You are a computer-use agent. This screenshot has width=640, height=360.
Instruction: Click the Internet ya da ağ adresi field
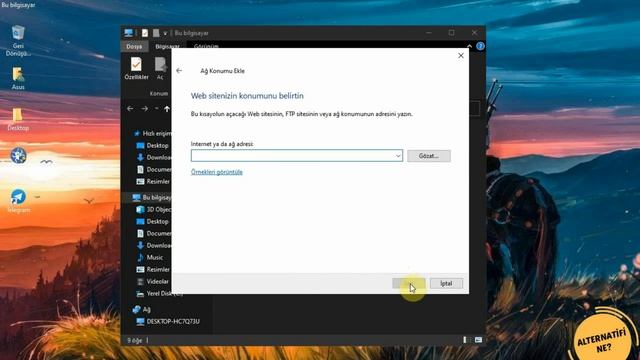pyautogui.click(x=297, y=156)
